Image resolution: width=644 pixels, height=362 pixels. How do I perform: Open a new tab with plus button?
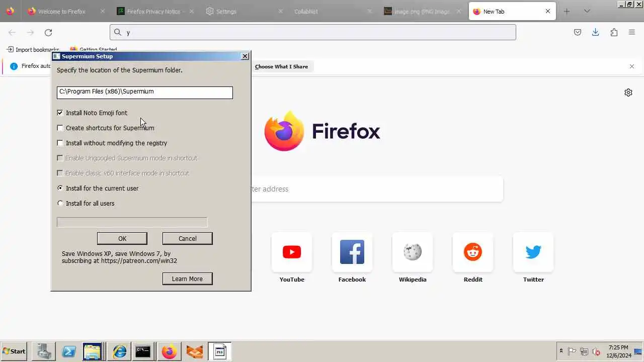[567, 11]
